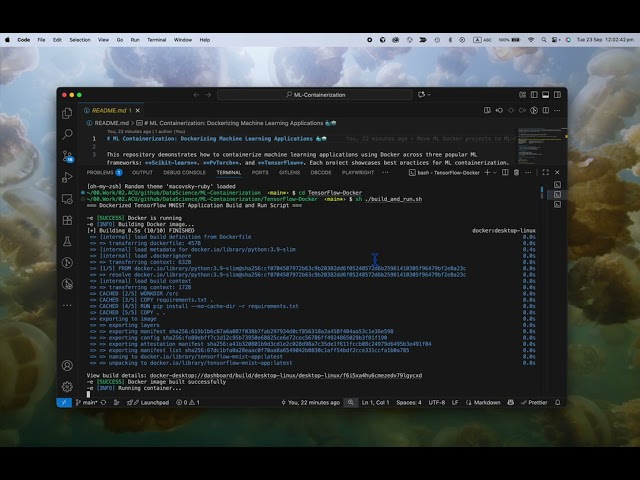Click the editor minimap preview
This screenshot has height=480, width=640.
[540, 146]
